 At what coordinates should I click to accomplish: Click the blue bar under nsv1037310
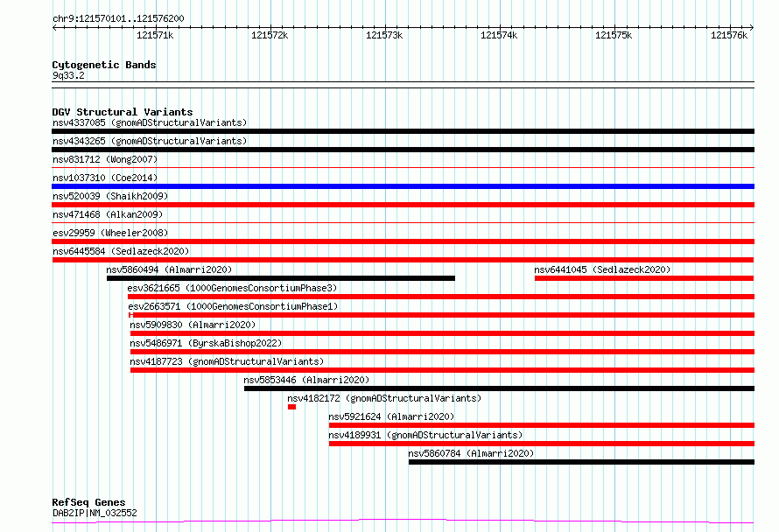click(403, 186)
